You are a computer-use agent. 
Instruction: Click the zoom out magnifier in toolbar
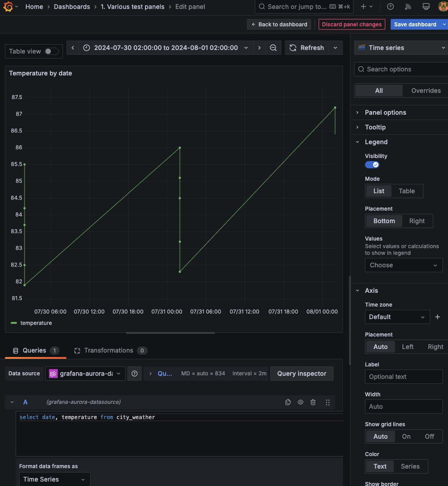click(273, 48)
